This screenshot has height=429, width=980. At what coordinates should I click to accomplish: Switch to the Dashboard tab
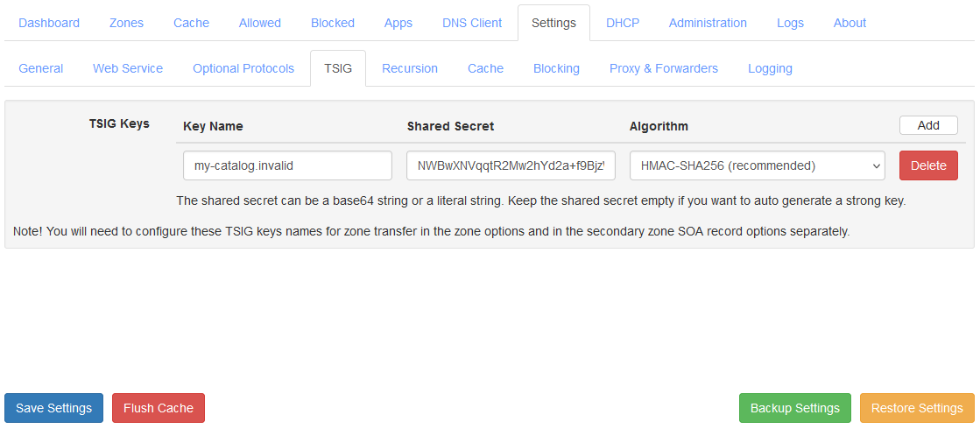tap(49, 23)
